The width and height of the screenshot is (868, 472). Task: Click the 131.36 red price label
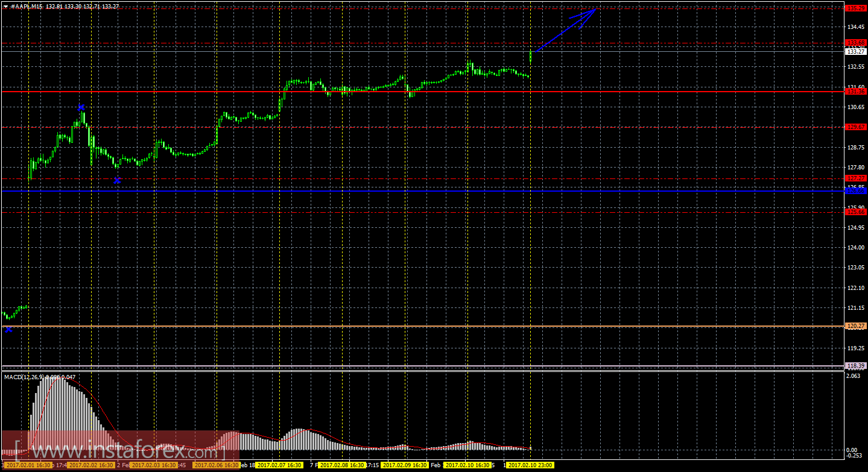[857, 92]
